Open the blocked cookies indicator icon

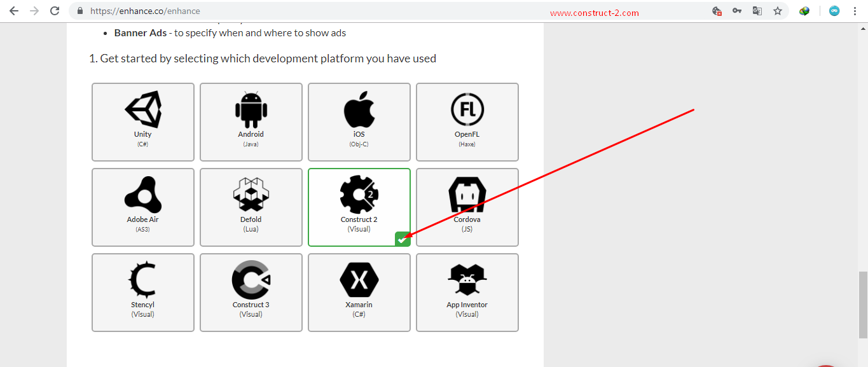(717, 11)
